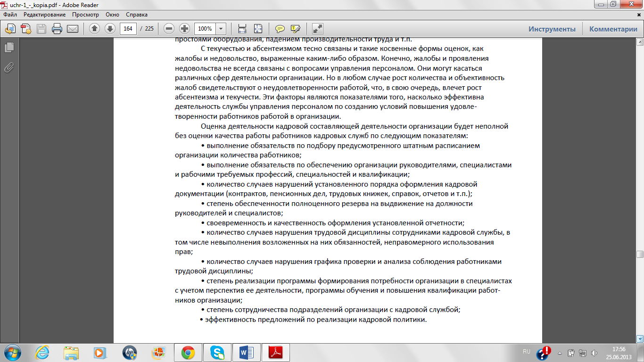The height and width of the screenshot is (362, 644).
Task: Open the zoom percentage dropdown arrow
Action: [221, 29]
